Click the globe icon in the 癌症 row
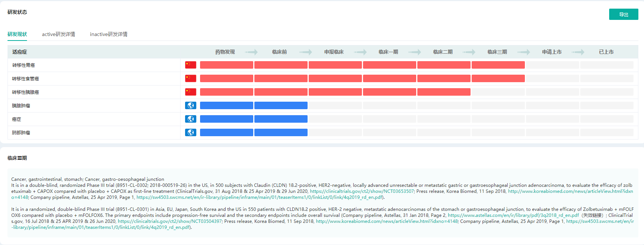Screen dimensions: 644x245 click(x=190, y=119)
